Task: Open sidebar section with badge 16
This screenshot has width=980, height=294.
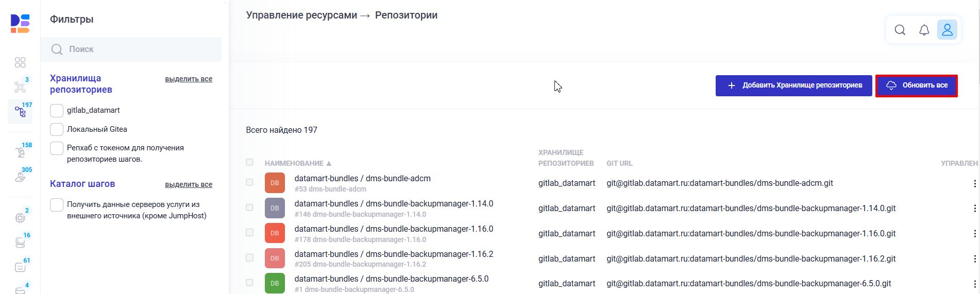Action: pos(20,242)
